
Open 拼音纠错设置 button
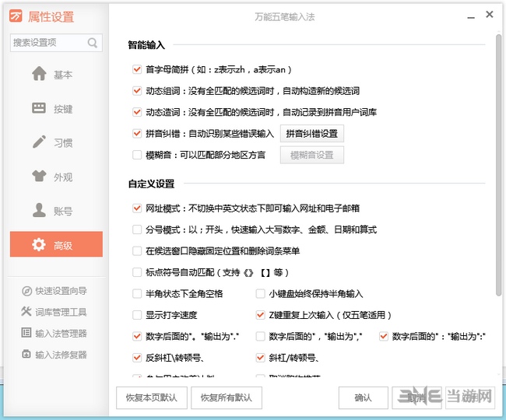click(311, 134)
